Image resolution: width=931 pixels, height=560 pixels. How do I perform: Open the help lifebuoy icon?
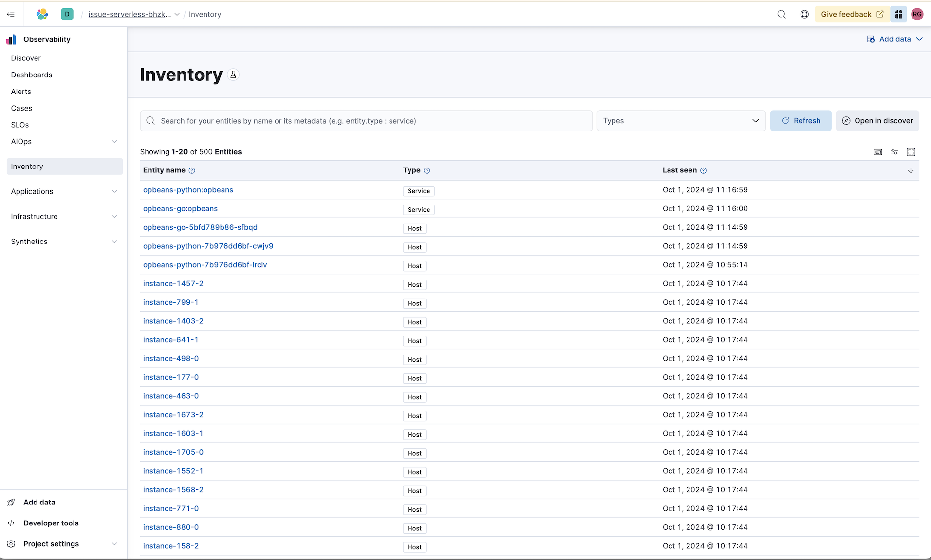[804, 14]
